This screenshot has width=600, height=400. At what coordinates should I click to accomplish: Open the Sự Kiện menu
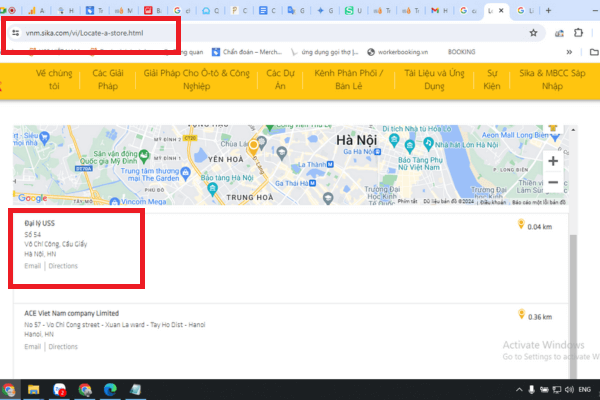point(492,80)
